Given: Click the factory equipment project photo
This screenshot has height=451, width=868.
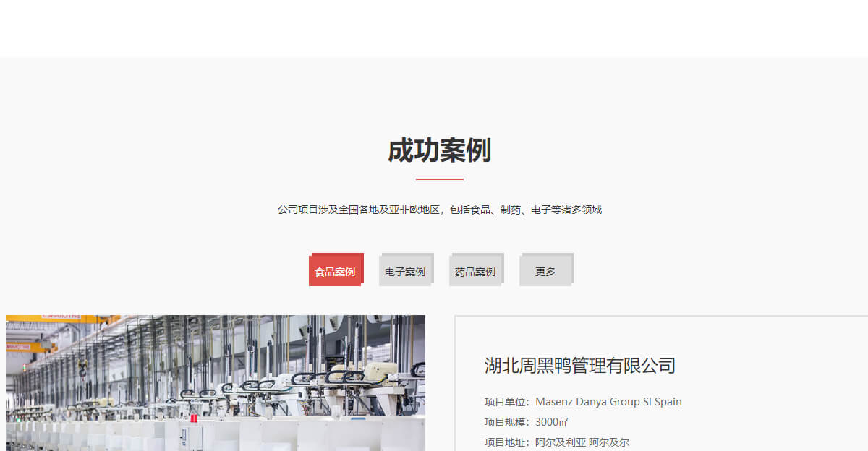Looking at the screenshot, I should (x=215, y=382).
